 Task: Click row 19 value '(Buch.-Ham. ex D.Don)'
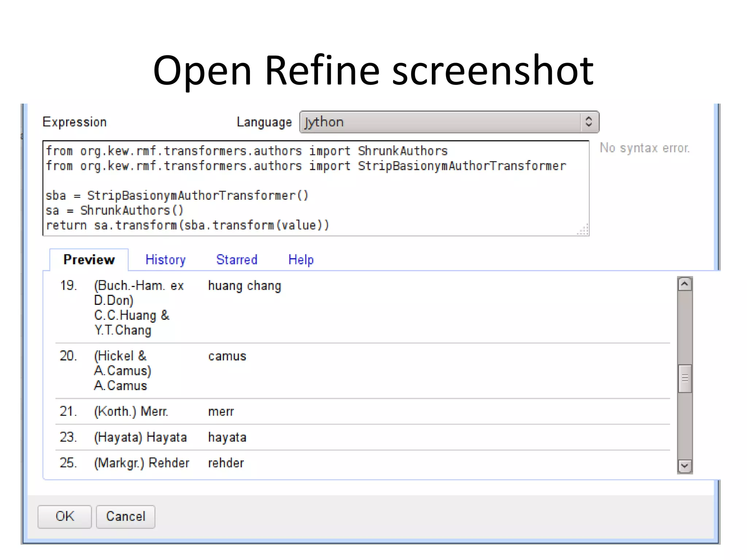pos(139,293)
